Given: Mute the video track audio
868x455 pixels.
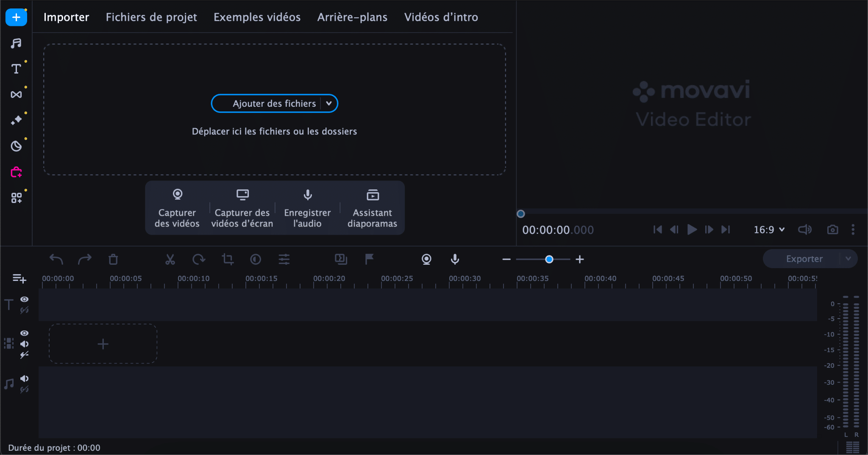Looking at the screenshot, I should pyautogui.click(x=24, y=344).
